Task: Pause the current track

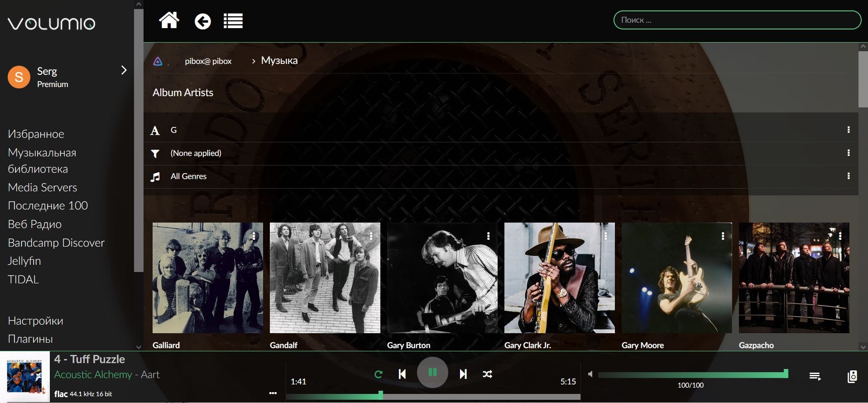Action: click(x=432, y=373)
